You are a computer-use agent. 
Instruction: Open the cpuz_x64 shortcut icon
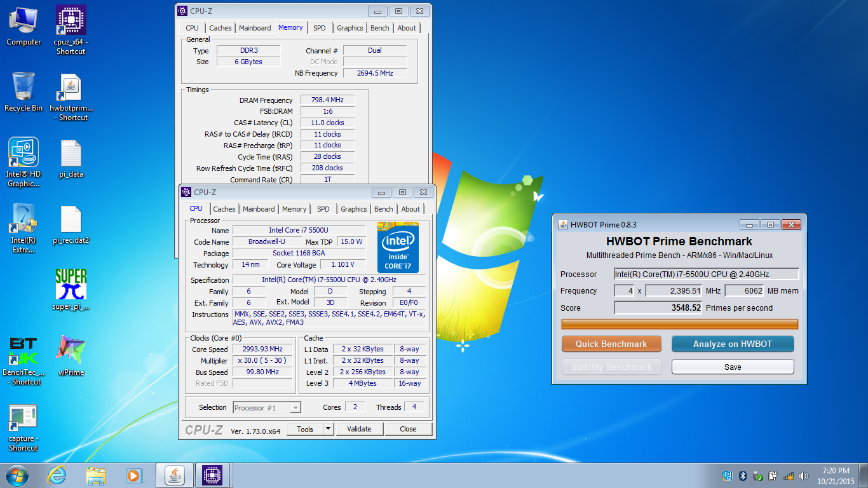click(71, 30)
